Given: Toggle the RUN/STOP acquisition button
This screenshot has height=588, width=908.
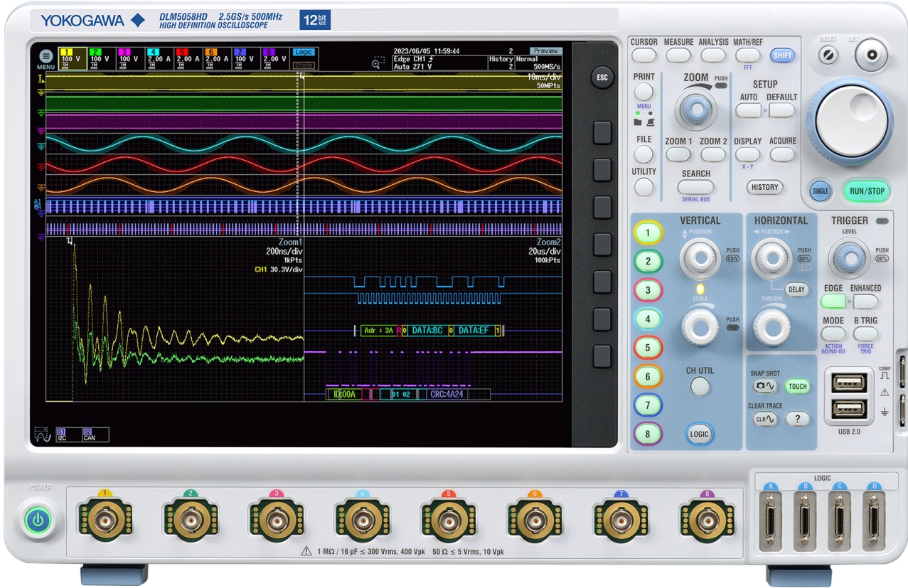Looking at the screenshot, I should [x=867, y=191].
